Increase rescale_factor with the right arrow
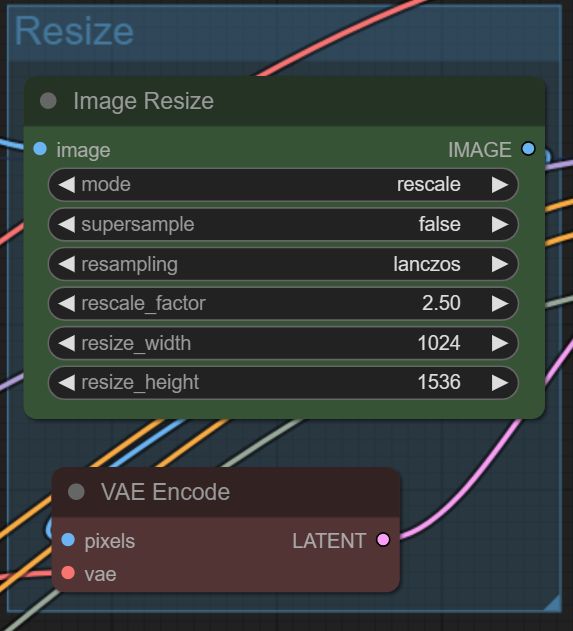 [x=500, y=303]
